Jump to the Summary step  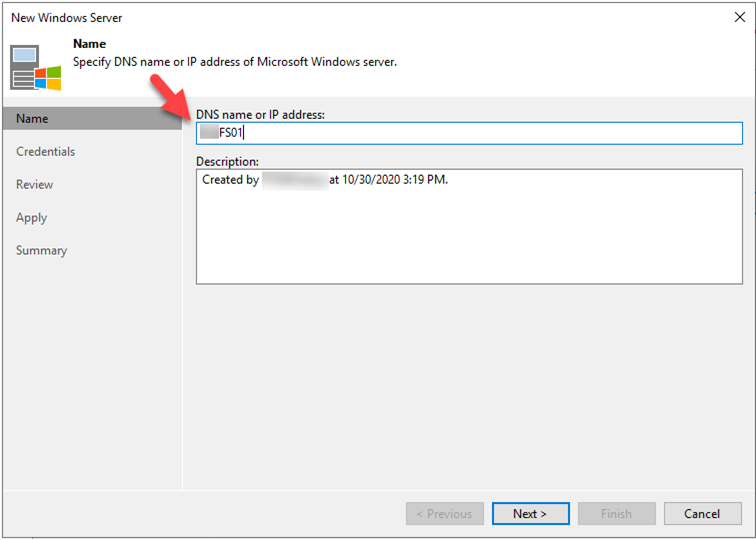(41, 250)
